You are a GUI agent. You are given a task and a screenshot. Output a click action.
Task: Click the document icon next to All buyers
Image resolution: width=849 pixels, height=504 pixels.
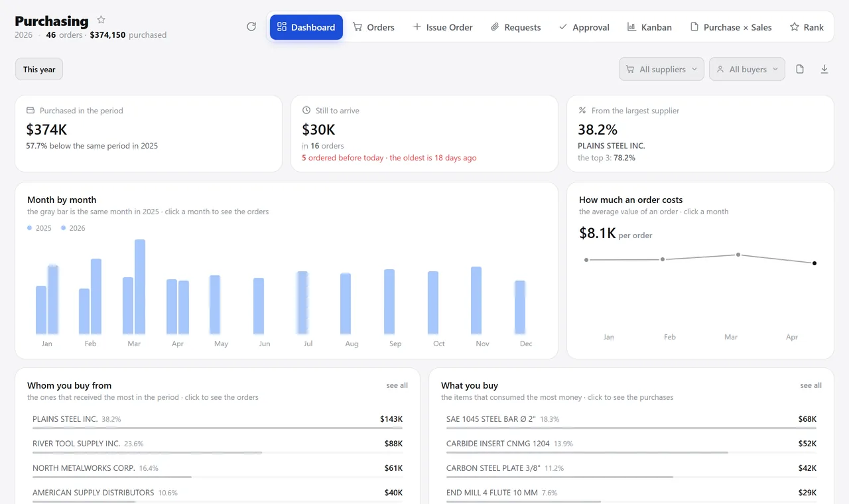800,69
